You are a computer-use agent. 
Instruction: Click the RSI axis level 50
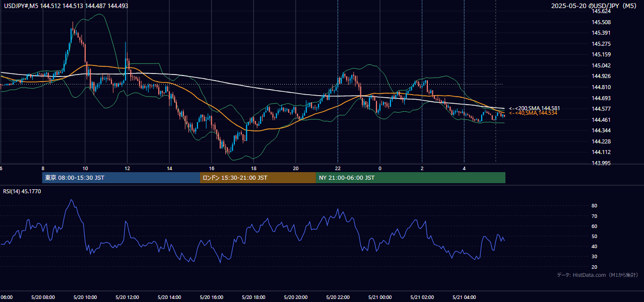click(x=595, y=236)
